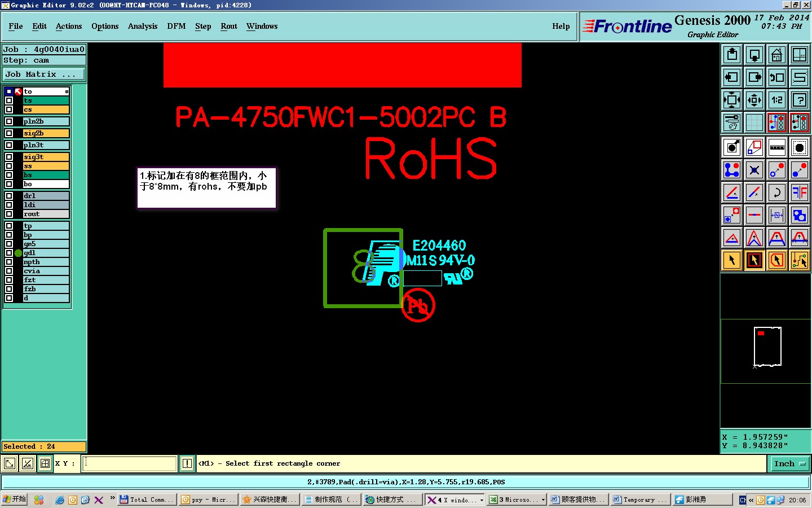812x508 pixels.
Task: Click the Temporary taskbar button
Action: pos(641,500)
